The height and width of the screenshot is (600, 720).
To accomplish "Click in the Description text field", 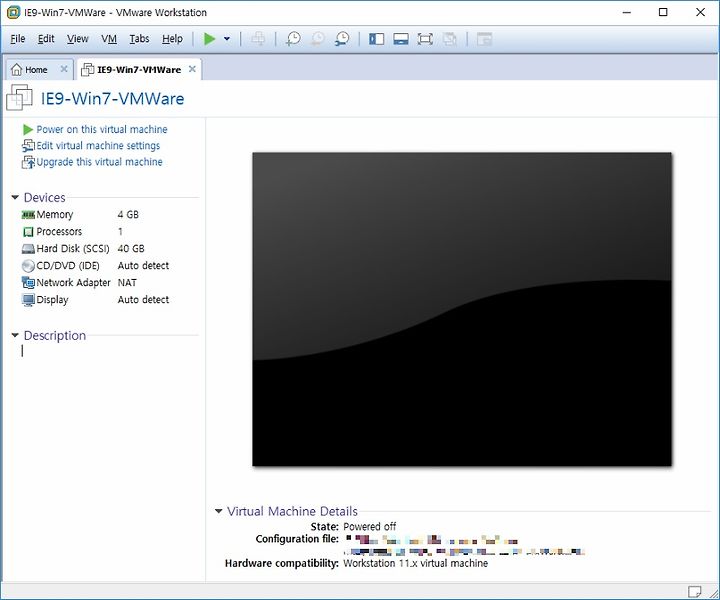I will 109,351.
